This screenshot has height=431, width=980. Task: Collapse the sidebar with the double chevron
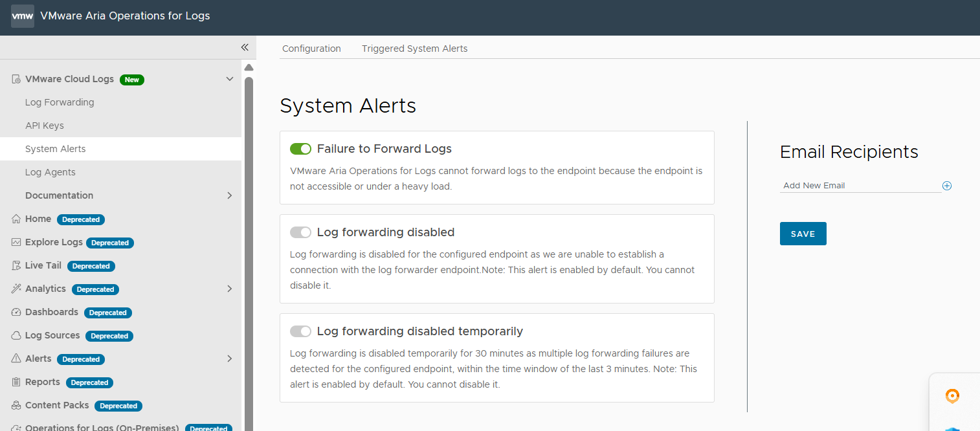[245, 47]
